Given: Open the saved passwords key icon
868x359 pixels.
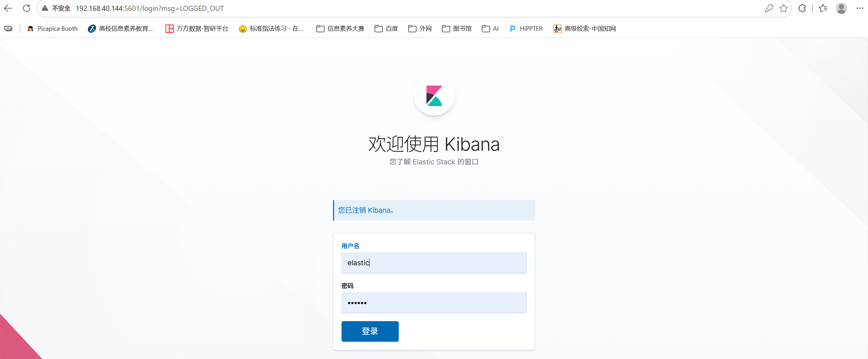Looking at the screenshot, I should 769,8.
